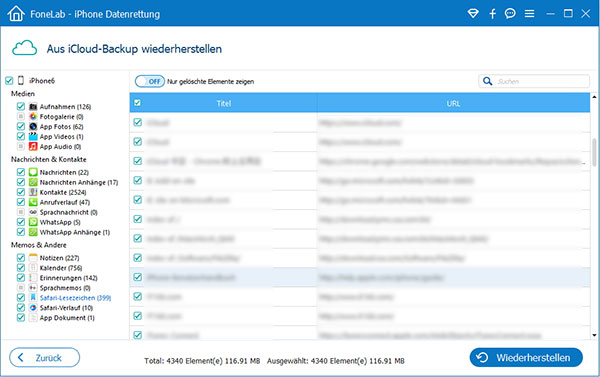Select the App Fotos icon
Image resolution: width=600 pixels, height=377 pixels.
pyautogui.click(x=33, y=126)
